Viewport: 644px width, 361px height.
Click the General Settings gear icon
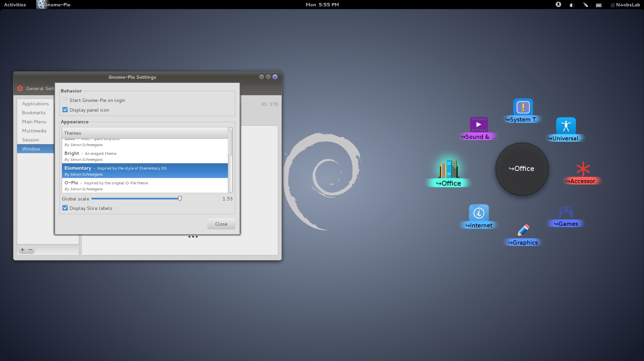(x=20, y=88)
